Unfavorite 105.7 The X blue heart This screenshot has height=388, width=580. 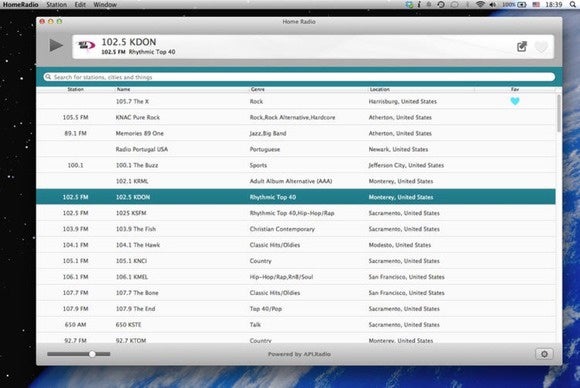515,101
